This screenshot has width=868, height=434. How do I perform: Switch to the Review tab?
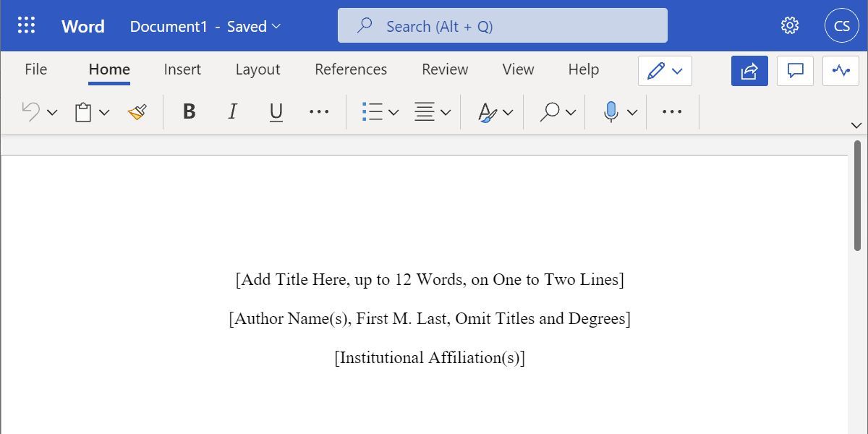(x=445, y=69)
